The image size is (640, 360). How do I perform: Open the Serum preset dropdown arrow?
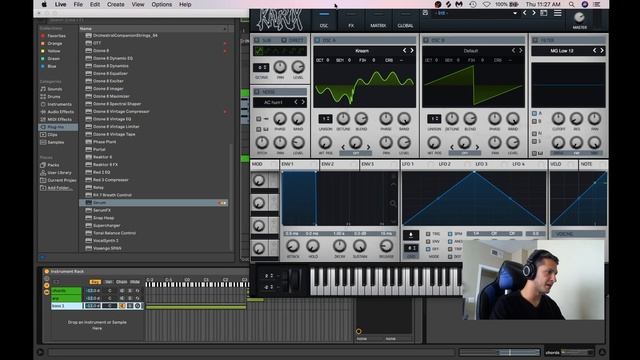click(x=515, y=13)
